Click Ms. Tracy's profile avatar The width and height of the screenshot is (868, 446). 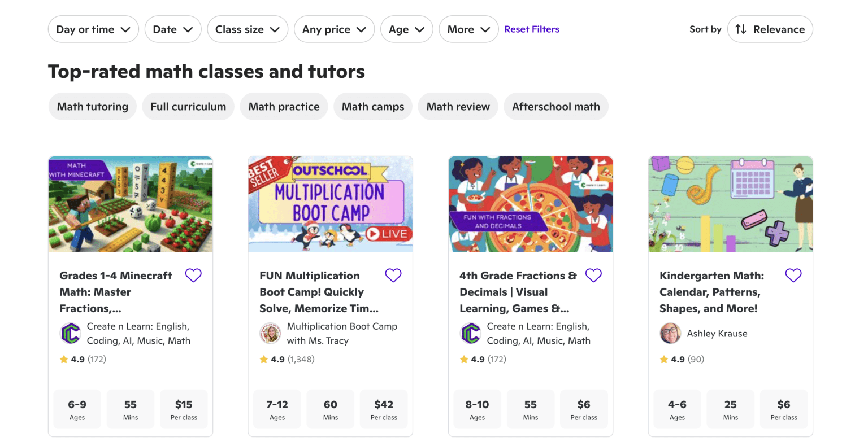point(271,333)
